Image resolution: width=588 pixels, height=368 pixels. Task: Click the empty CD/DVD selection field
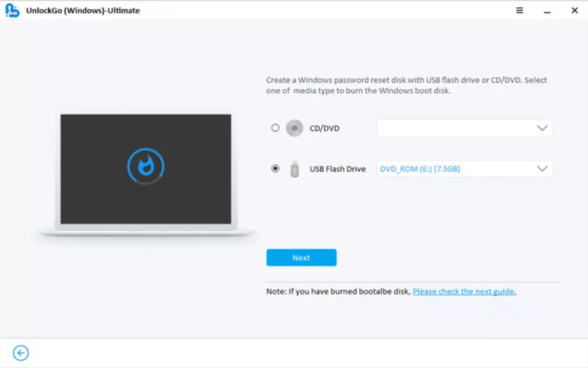(x=465, y=128)
